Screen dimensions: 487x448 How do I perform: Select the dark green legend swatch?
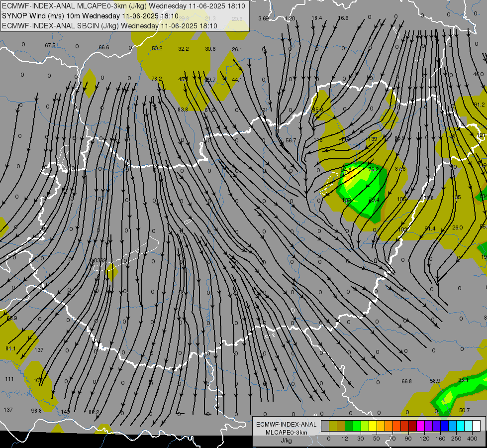click(x=349, y=426)
